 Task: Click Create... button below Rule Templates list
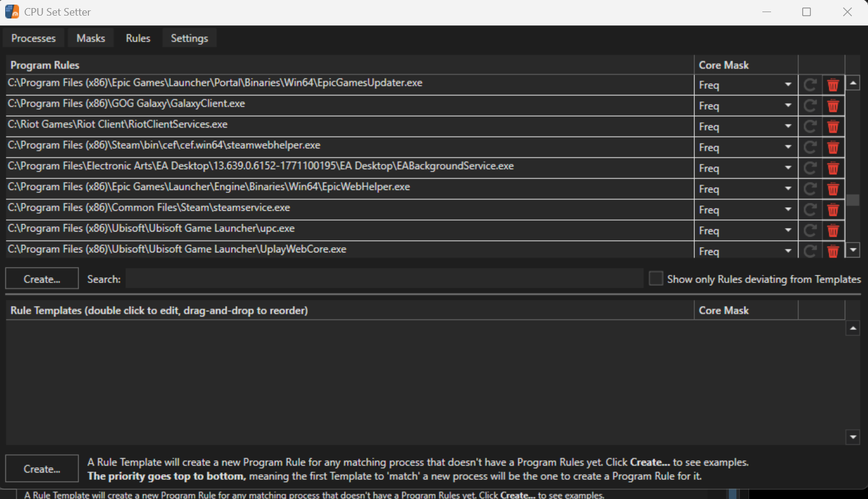(x=42, y=469)
